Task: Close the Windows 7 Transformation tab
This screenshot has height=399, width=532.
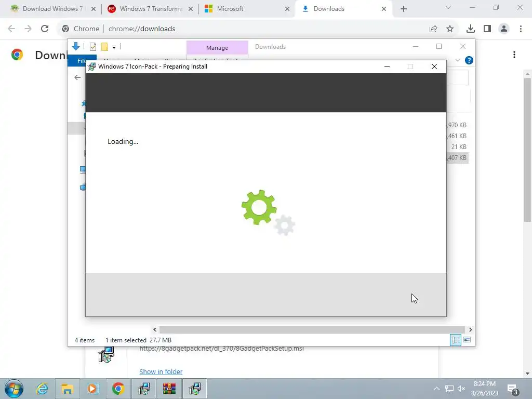Action: click(x=190, y=9)
